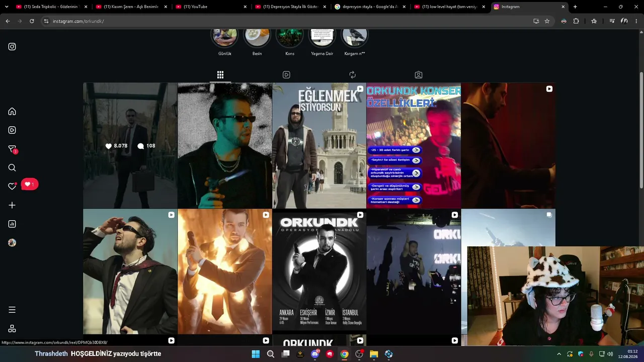644x362 pixels.
Task: Create a new post with plus icon
Action: [x=12, y=205]
